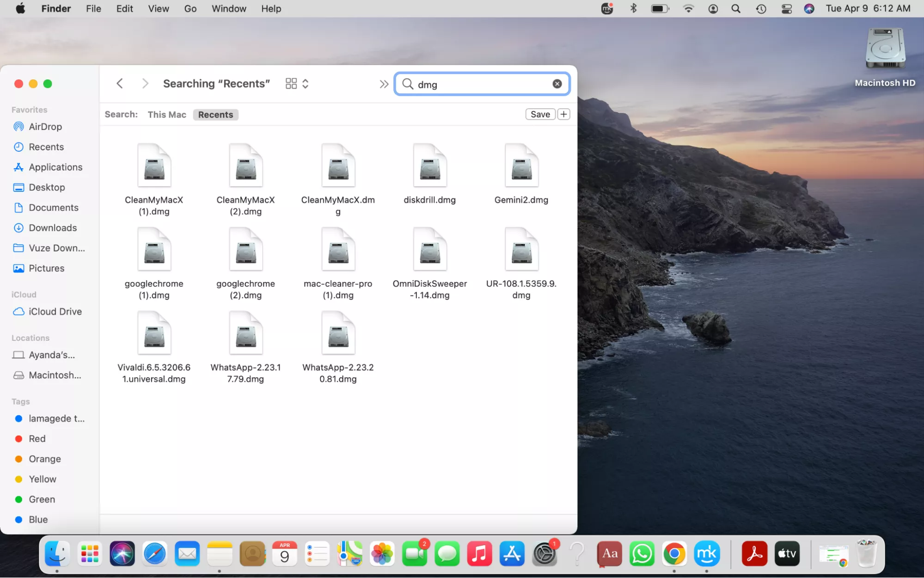Launch Google Chrome from the Dock
Image resolution: width=924 pixels, height=578 pixels.
pyautogui.click(x=674, y=554)
